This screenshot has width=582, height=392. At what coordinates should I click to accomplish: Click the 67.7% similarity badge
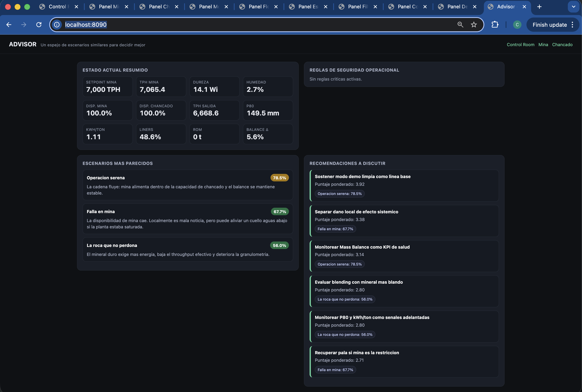pos(280,211)
